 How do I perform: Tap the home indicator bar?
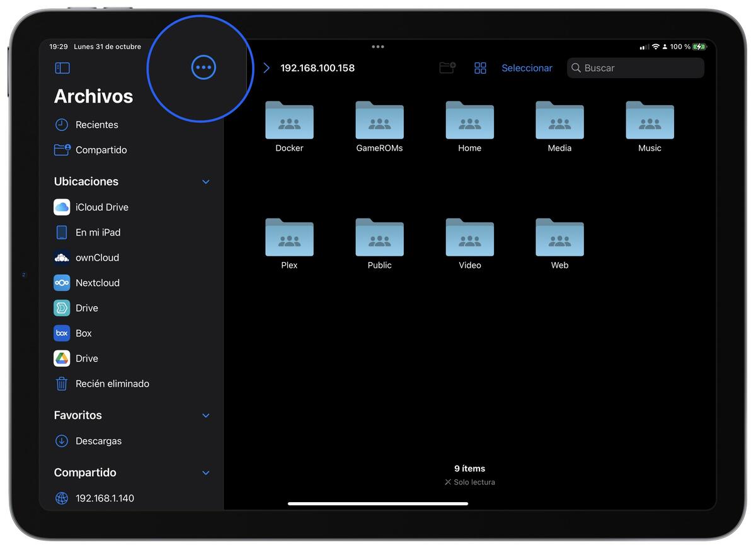pyautogui.click(x=378, y=503)
